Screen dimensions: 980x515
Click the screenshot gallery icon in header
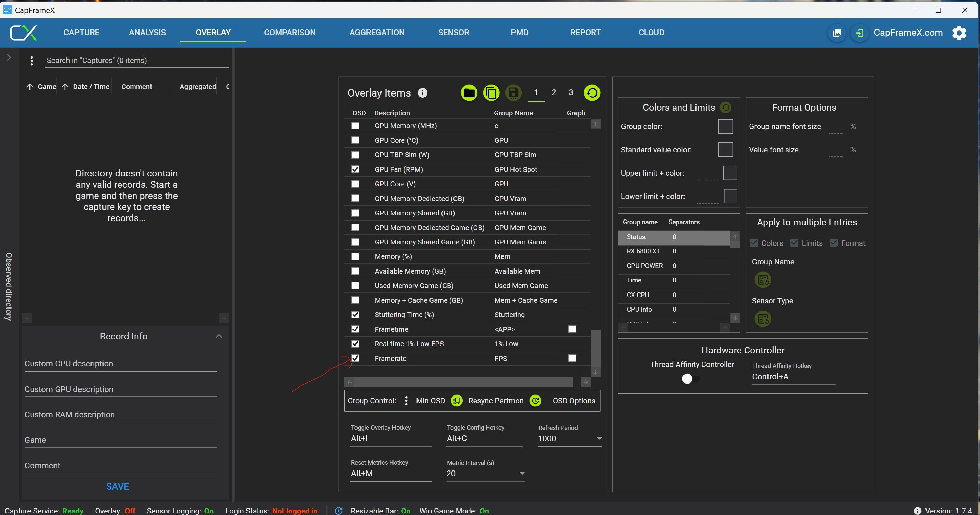click(837, 33)
